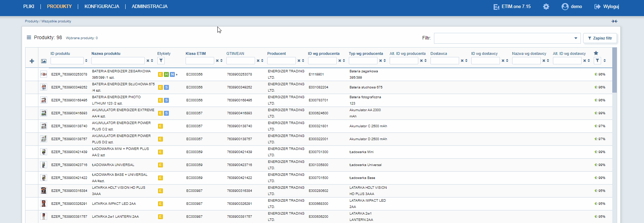Click the S tag on BATERIA SŁUCHOWA 675 row
644x223 pixels.
(166, 87)
